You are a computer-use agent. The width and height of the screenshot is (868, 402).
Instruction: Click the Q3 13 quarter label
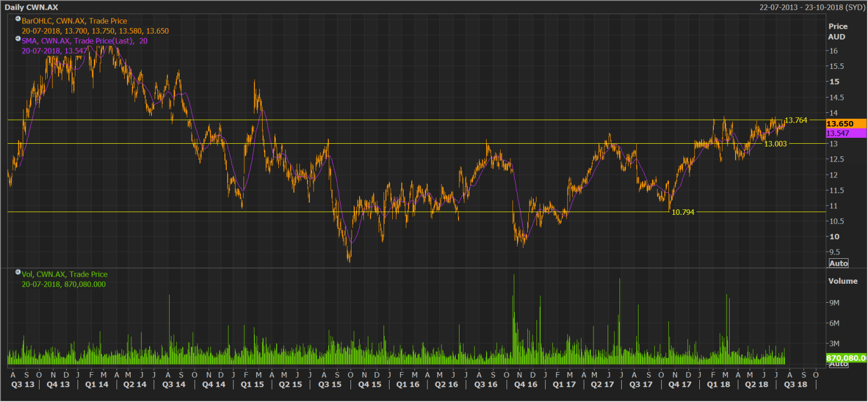(23, 385)
